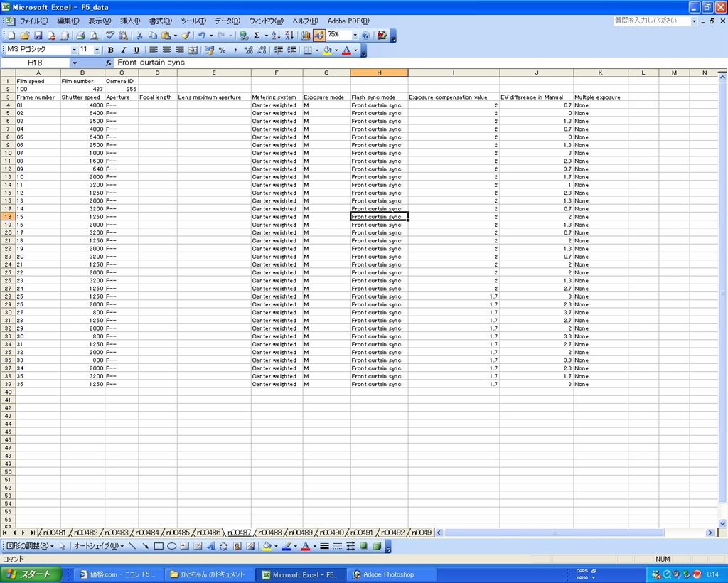
Task: Copy the selected cell
Action: (x=152, y=36)
